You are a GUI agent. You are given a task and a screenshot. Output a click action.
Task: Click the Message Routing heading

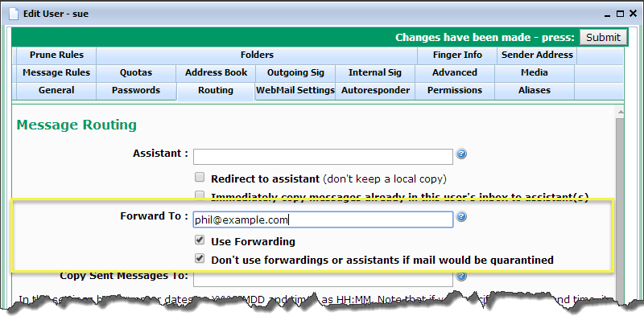coord(76,125)
